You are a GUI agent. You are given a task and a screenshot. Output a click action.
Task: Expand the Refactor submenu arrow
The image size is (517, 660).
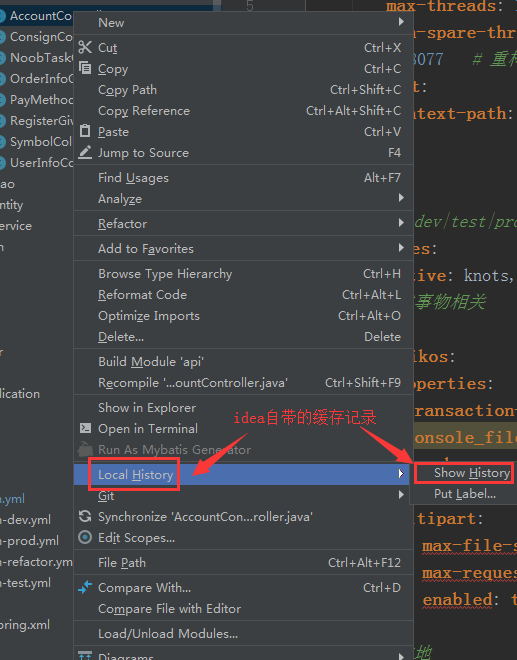pos(401,222)
